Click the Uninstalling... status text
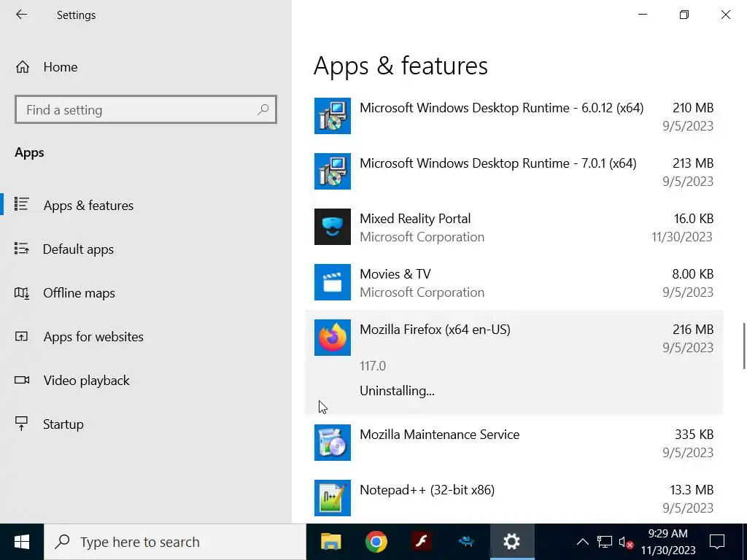The width and height of the screenshot is (747, 560). coord(397,391)
